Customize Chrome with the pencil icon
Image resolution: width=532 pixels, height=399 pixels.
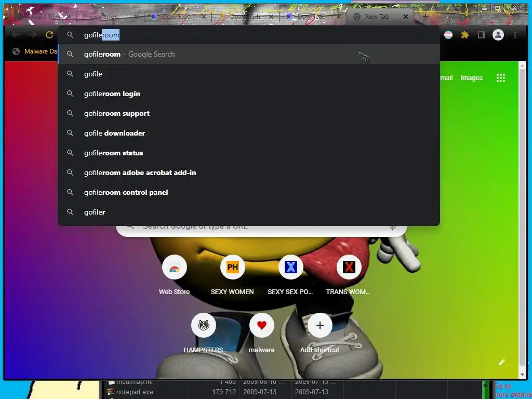[502, 362]
